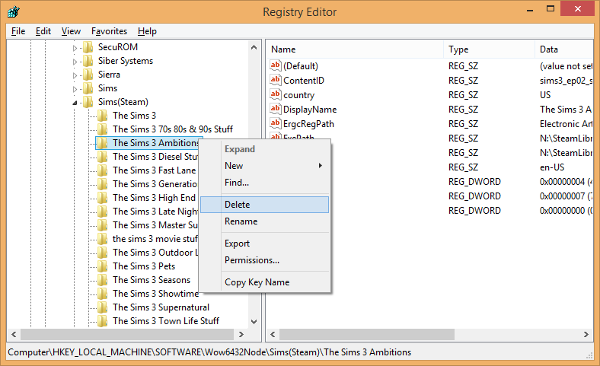Click the string value icon for ErgcRegPath
Viewport: 600px width, 366px height.
pyautogui.click(x=276, y=124)
